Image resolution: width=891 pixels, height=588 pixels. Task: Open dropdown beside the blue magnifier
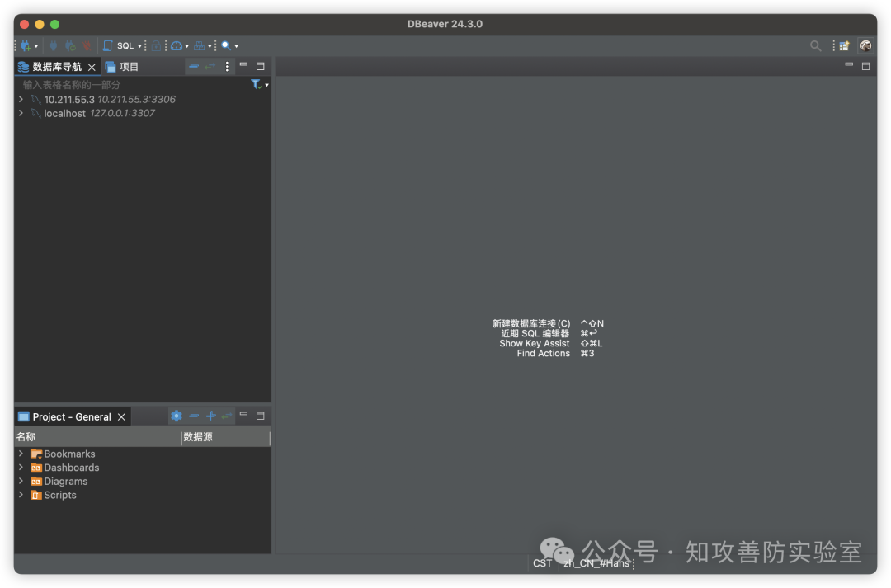coord(237,46)
